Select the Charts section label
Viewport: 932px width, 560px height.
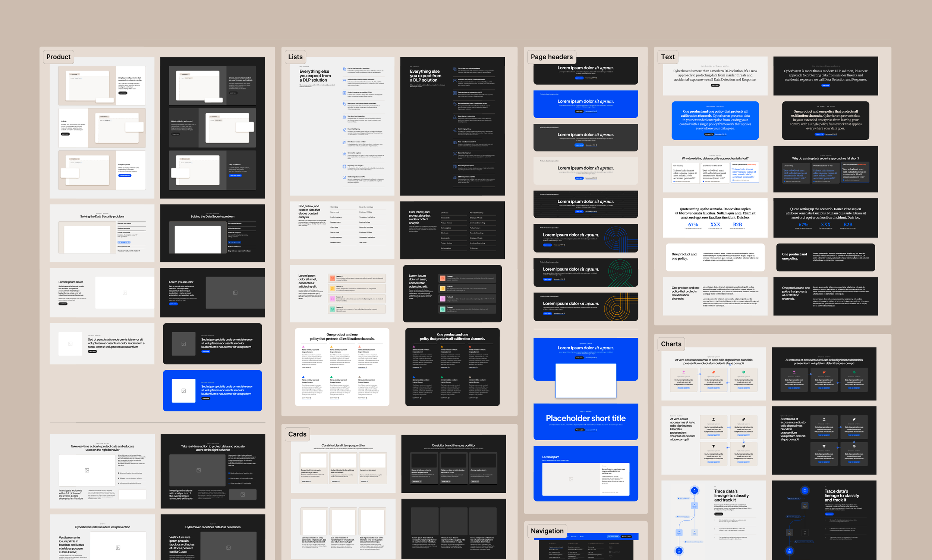pos(671,344)
